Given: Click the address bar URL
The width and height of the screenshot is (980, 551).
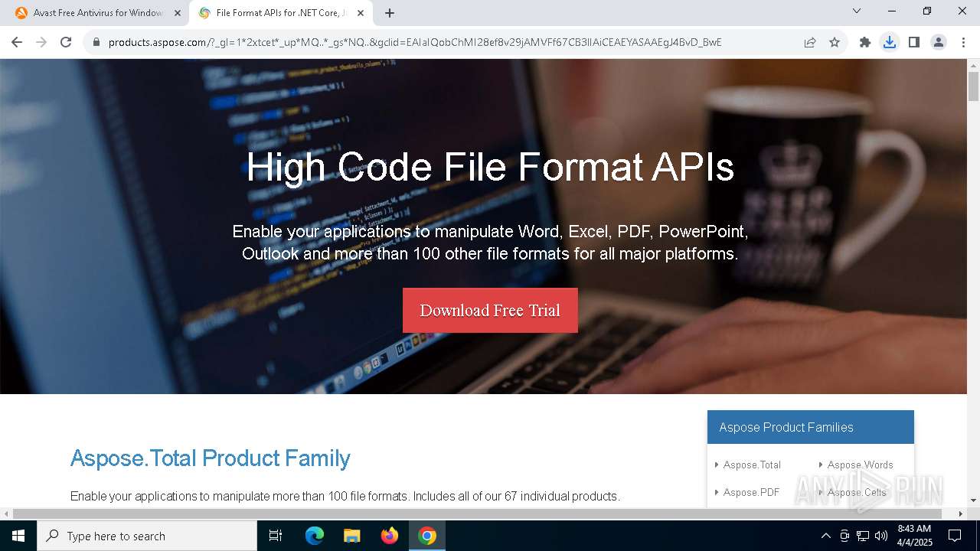Looking at the screenshot, I should click(x=415, y=42).
